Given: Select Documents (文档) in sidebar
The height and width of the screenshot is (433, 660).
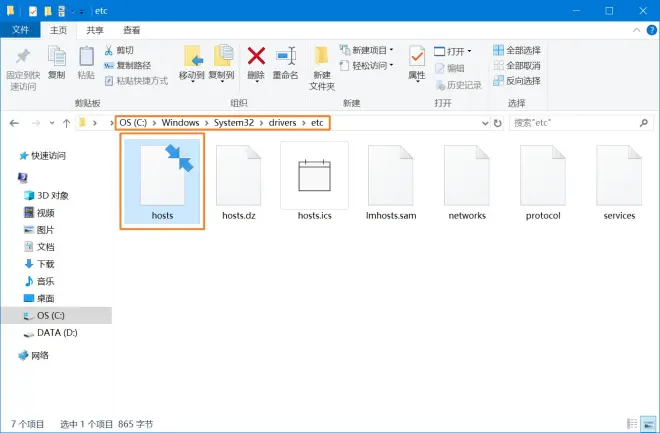Looking at the screenshot, I should pos(39,247).
